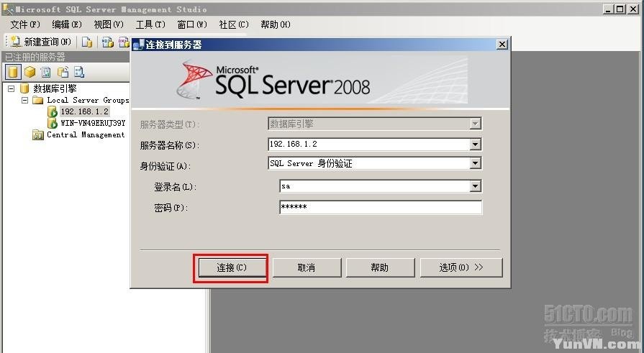Select Central Management tree item
The width and height of the screenshot is (644, 353).
tap(86, 134)
